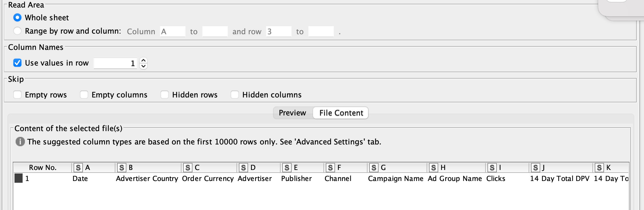Screen dimensions: 644x210
Task: Click the up arrow of the row number stepper
Action: click(143, 60)
